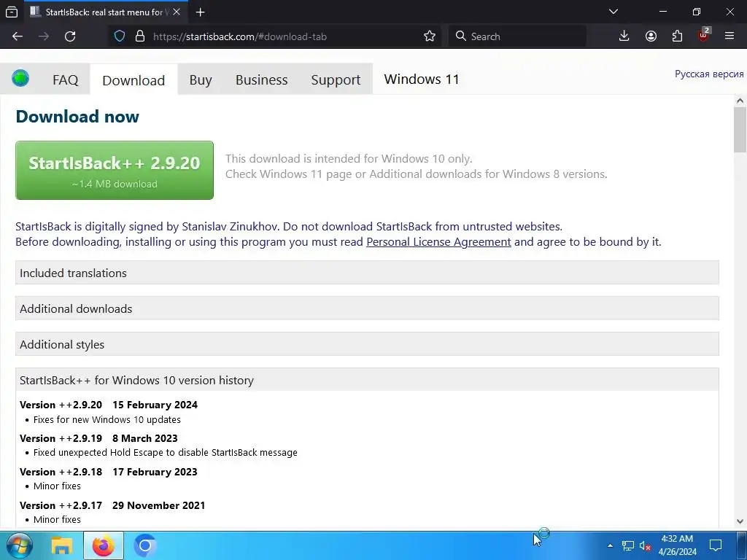747x560 pixels.
Task: Go back to the previous page
Action: point(18,36)
